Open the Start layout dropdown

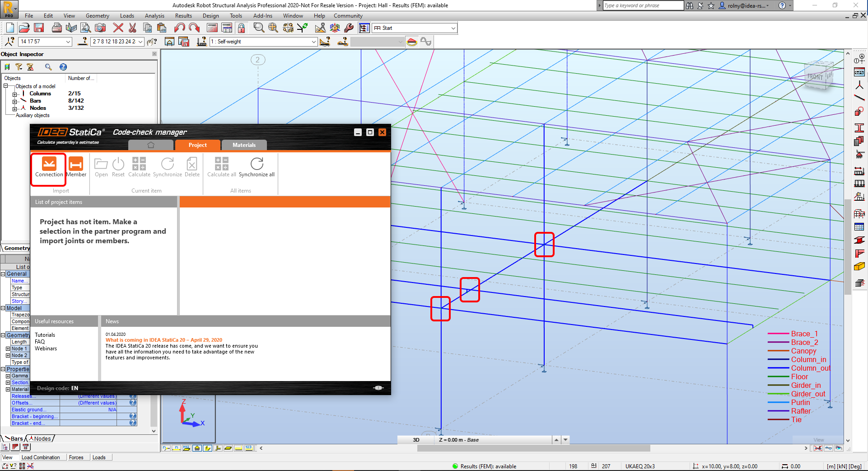pos(453,28)
